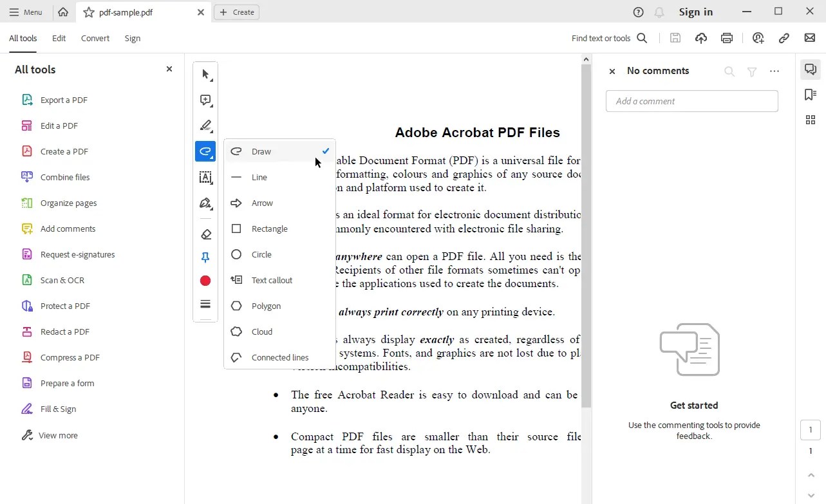
Task: Choose the add comment sticky note tool
Action: point(205,100)
